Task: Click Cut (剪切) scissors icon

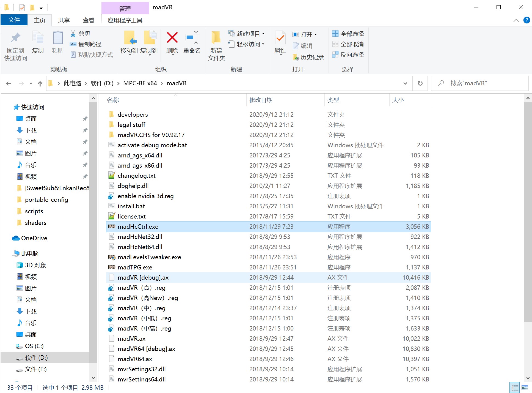Action: pos(73,34)
